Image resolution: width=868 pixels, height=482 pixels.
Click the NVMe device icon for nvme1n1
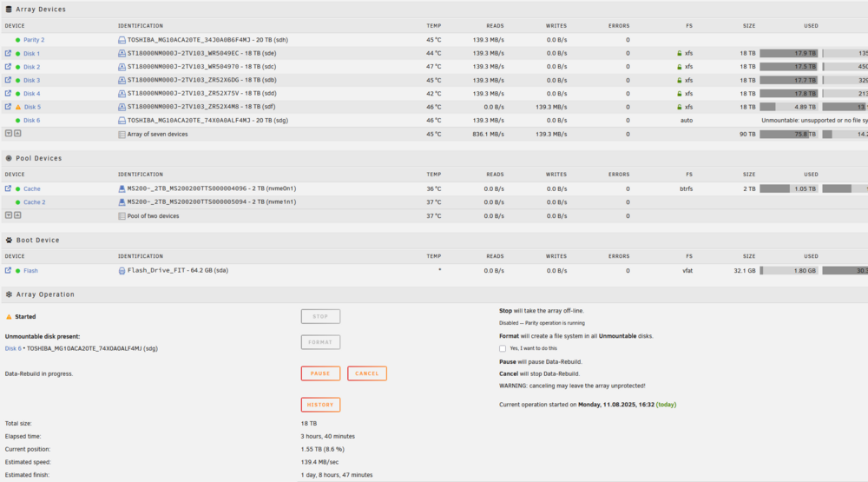click(x=122, y=202)
